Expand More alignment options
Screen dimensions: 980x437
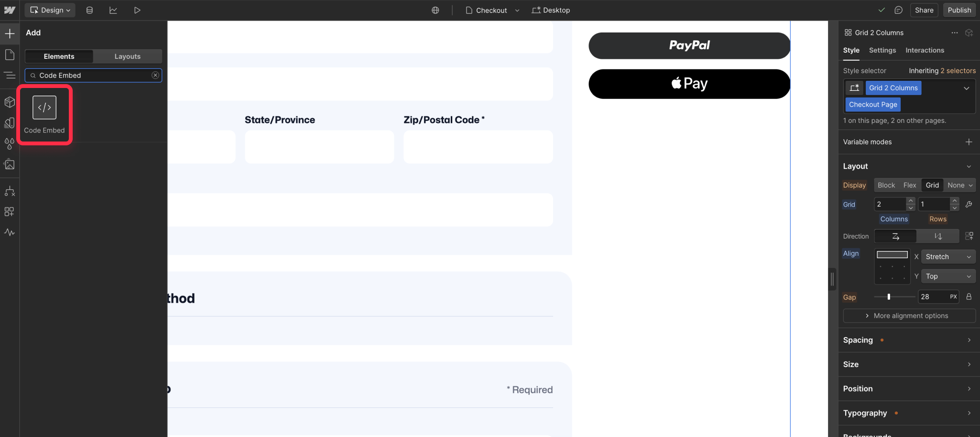click(x=909, y=316)
